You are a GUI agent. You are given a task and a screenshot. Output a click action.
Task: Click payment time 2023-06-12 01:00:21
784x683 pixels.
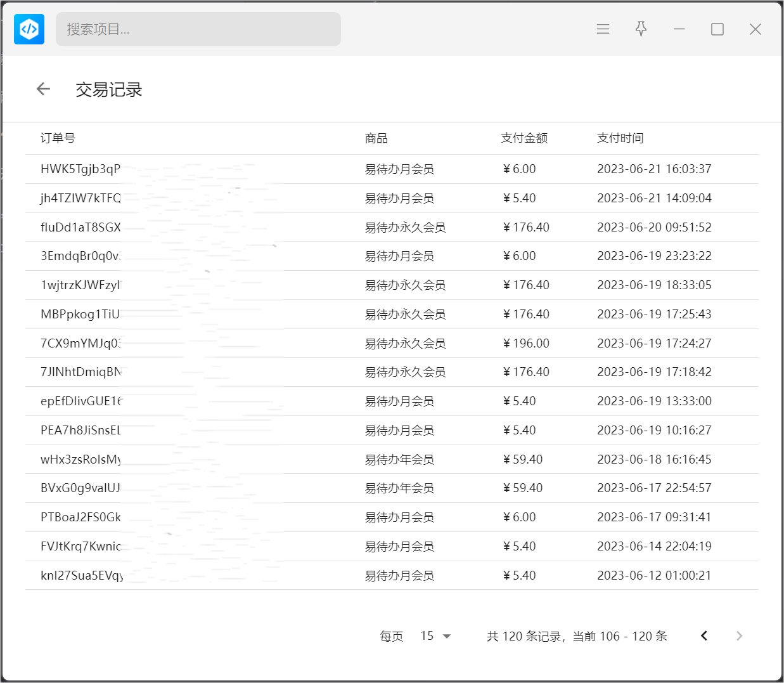pyautogui.click(x=654, y=576)
